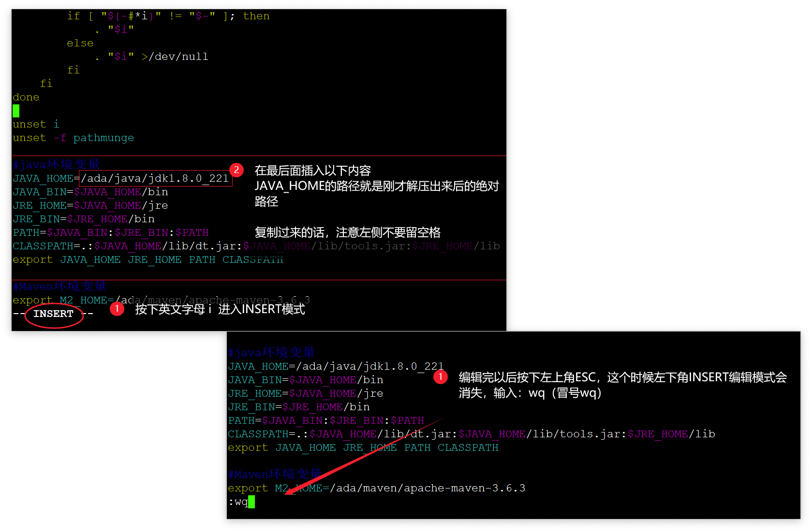Click 'JRE_BIN=$JRE_HOME/bin' line in upper terminal
Screen dimensions: 812x532
[x=84, y=219]
